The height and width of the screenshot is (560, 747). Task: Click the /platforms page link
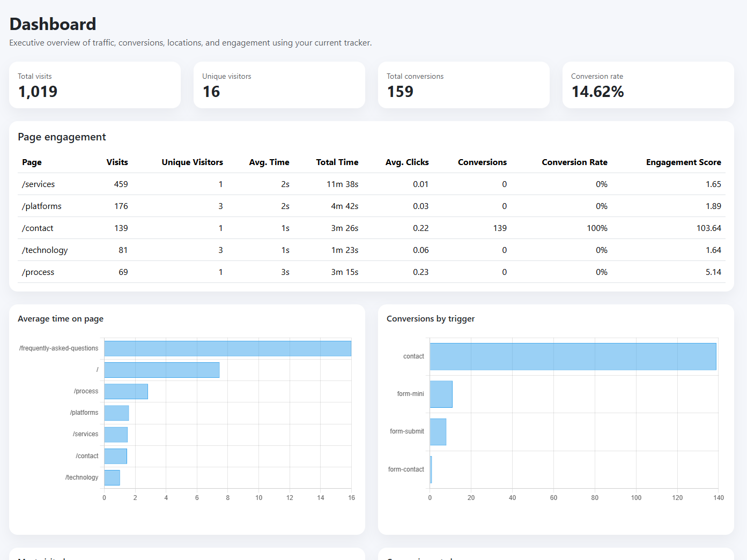(x=41, y=206)
